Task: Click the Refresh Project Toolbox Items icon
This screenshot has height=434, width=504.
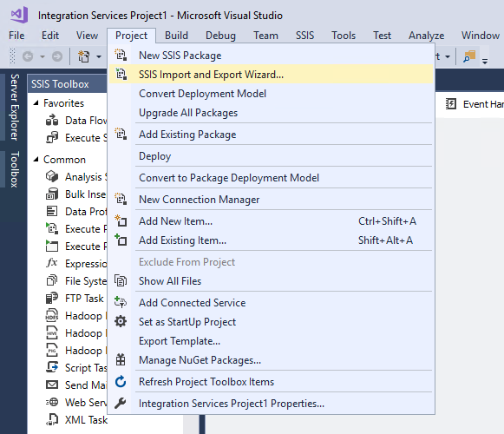Action: (121, 382)
